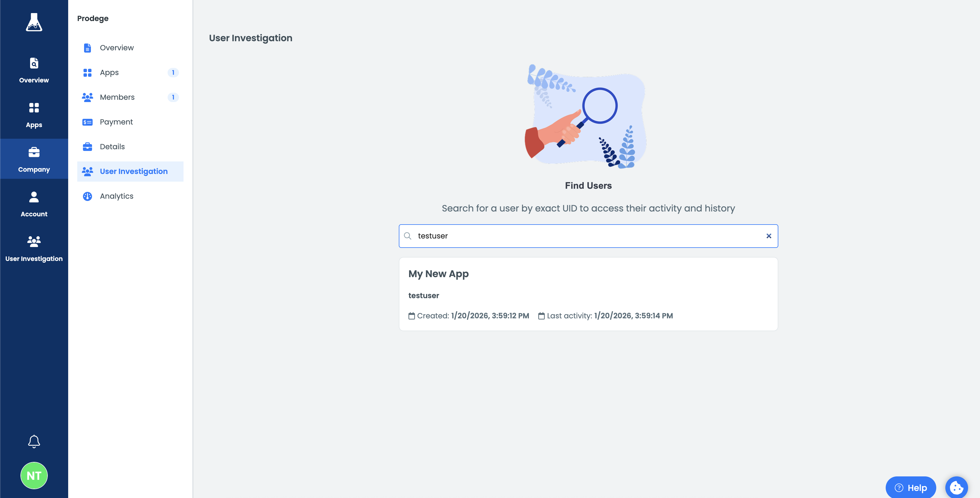The width and height of the screenshot is (980, 498).
Task: Open User Investigation in dark sidebar
Action: (34, 248)
